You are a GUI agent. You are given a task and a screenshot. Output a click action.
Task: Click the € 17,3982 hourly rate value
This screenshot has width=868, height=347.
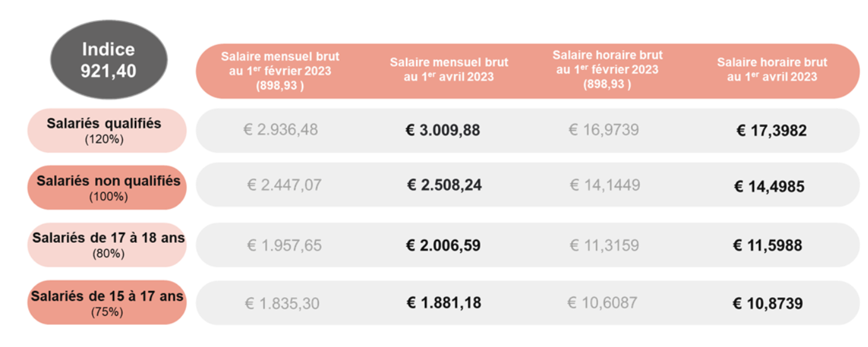[771, 131]
